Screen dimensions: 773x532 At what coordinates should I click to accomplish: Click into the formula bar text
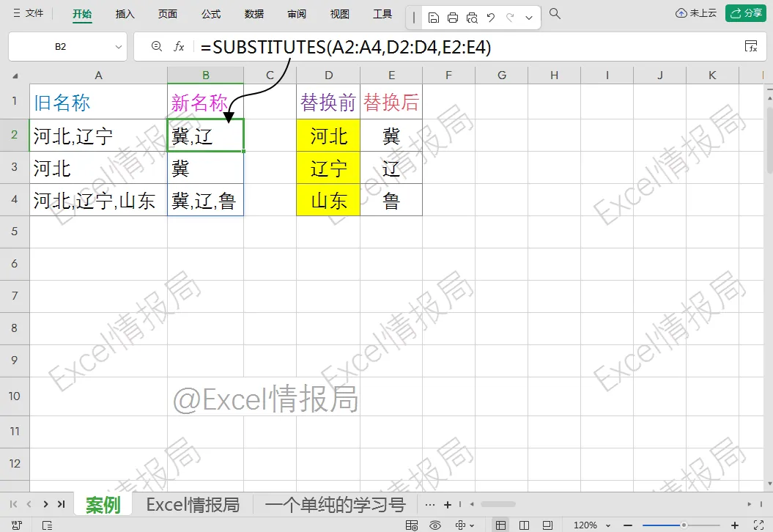click(346, 47)
